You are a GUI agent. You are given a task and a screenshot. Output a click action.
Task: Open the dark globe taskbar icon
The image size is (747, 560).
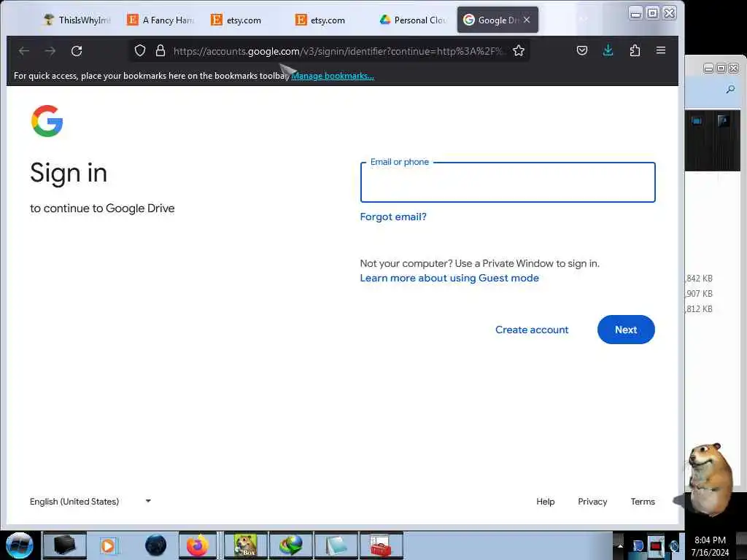click(x=156, y=545)
